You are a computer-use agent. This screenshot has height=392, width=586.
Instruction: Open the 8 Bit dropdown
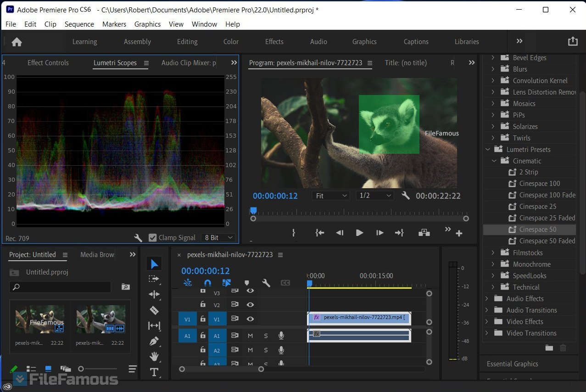(219, 238)
